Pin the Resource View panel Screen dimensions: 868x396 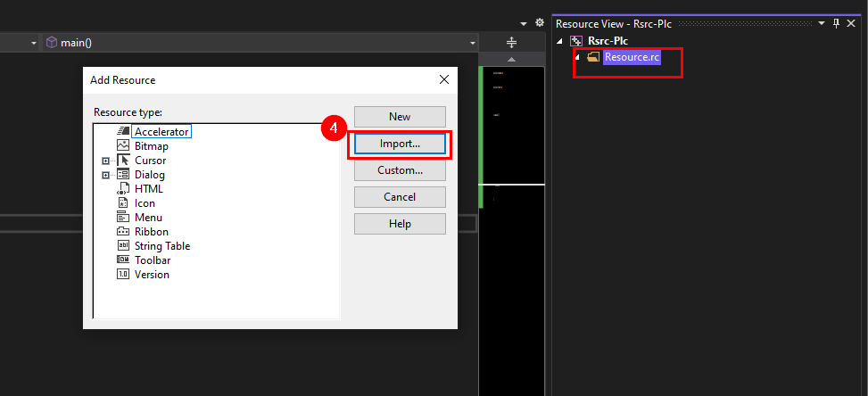[837, 23]
